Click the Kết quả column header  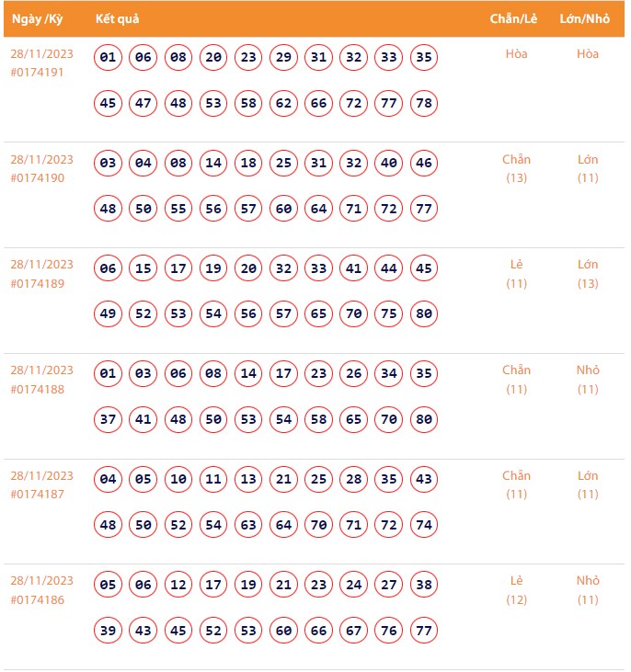tap(118, 19)
